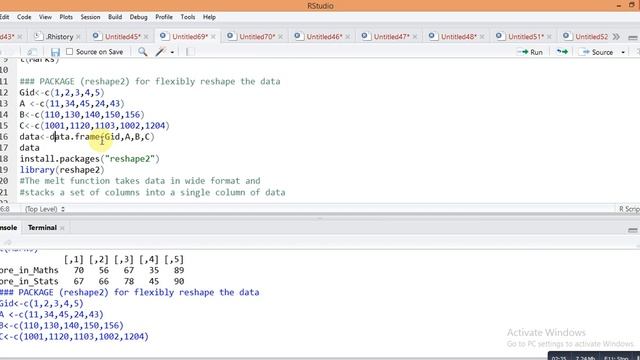Close the Untitled46 tab
This screenshot has width=640, height=360.
348,37
